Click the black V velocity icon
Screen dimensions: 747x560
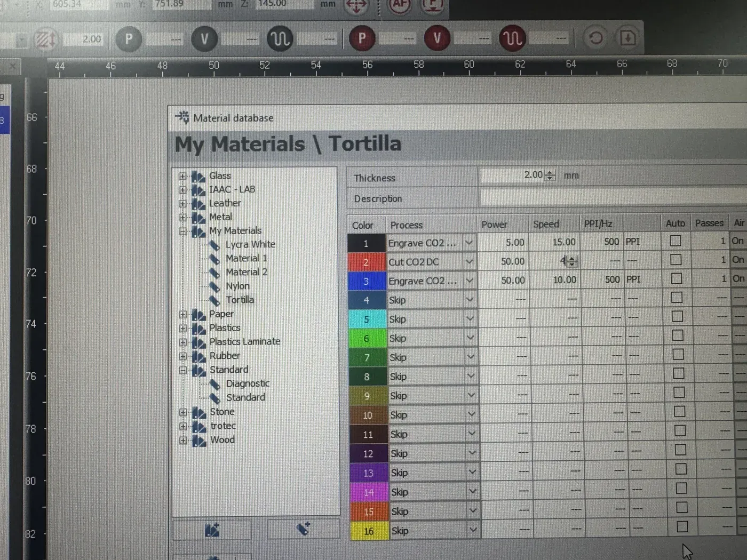tap(204, 39)
